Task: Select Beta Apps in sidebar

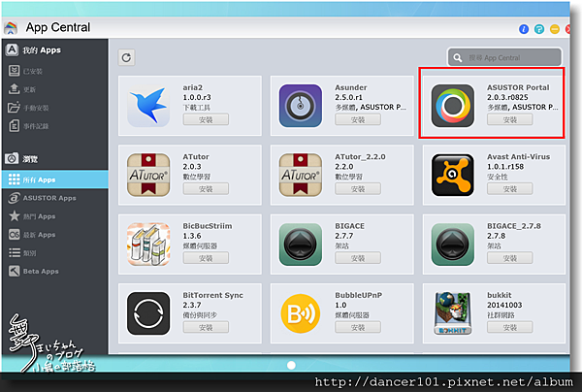Action: pyautogui.click(x=55, y=272)
